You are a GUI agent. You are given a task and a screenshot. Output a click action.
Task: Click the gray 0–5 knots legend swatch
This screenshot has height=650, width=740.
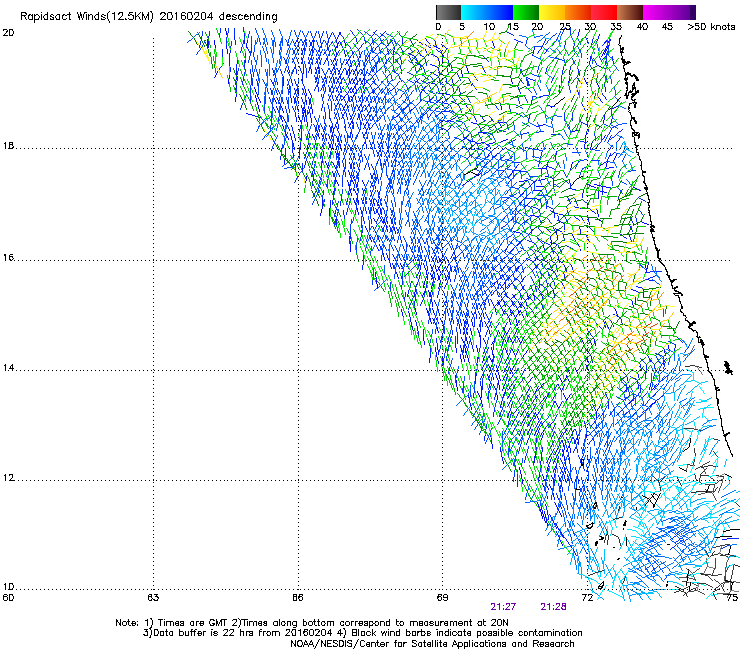click(448, 12)
